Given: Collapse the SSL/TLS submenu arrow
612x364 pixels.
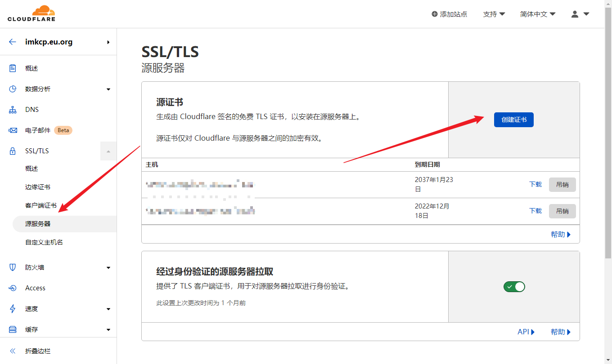Looking at the screenshot, I should (x=108, y=151).
